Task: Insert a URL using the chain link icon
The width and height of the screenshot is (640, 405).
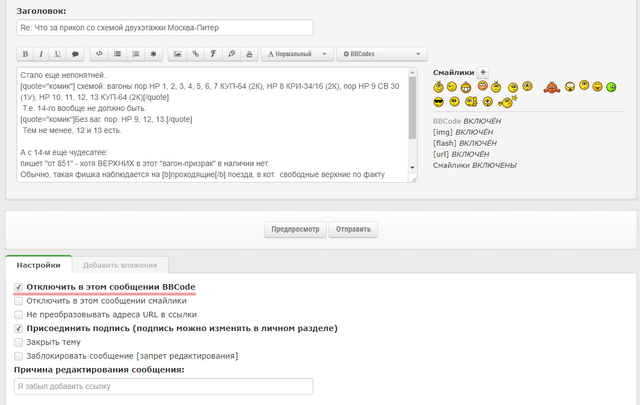Action: tap(196, 53)
